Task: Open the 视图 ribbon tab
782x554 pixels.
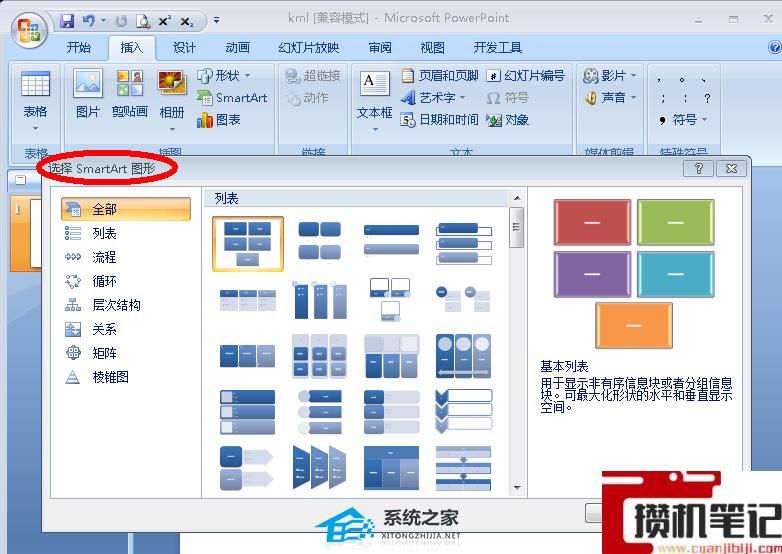Action: [432, 47]
